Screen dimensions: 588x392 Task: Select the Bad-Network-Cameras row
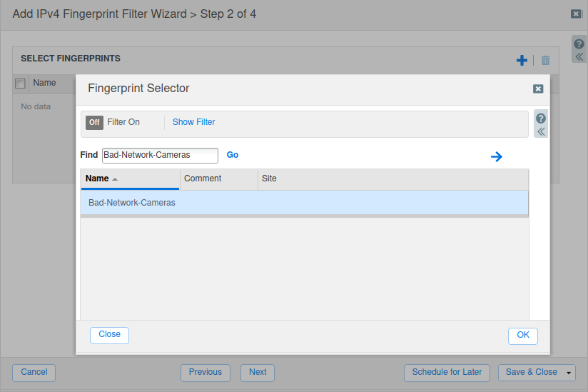[x=304, y=203]
